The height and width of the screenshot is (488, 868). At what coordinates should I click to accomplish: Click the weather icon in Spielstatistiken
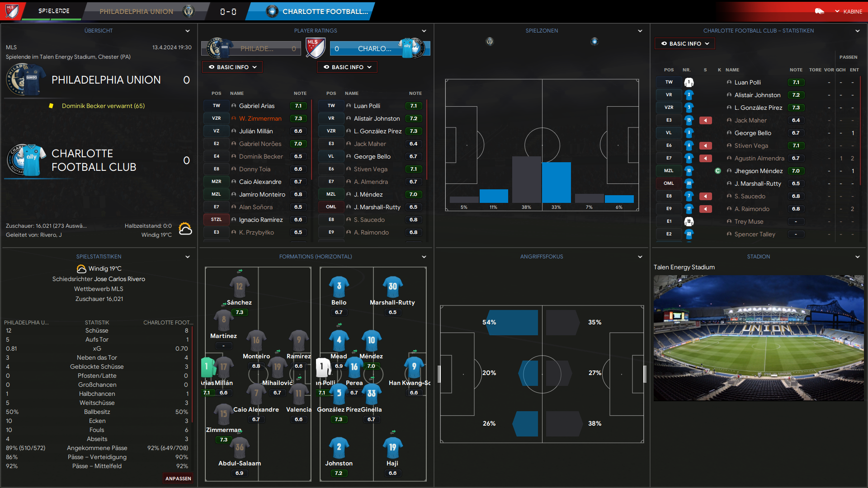point(81,269)
